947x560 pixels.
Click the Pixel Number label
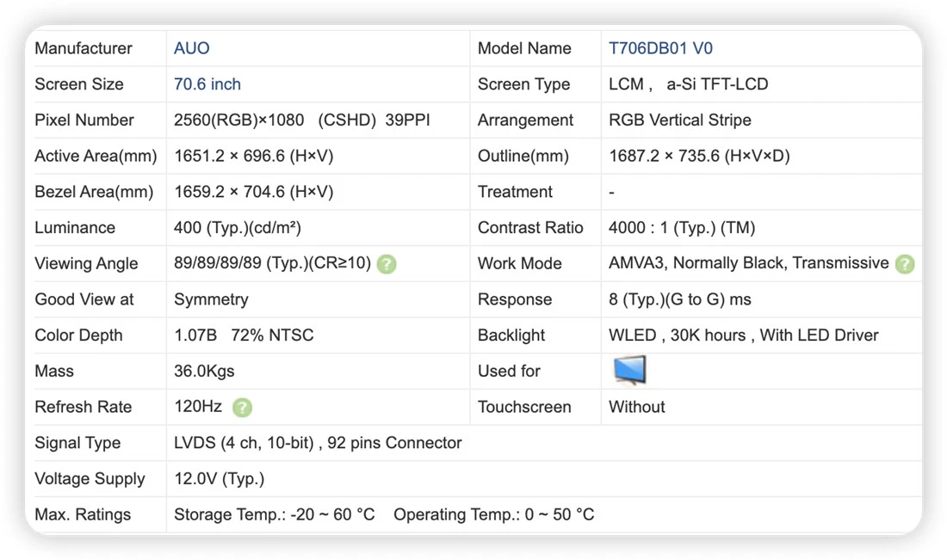click(x=84, y=120)
